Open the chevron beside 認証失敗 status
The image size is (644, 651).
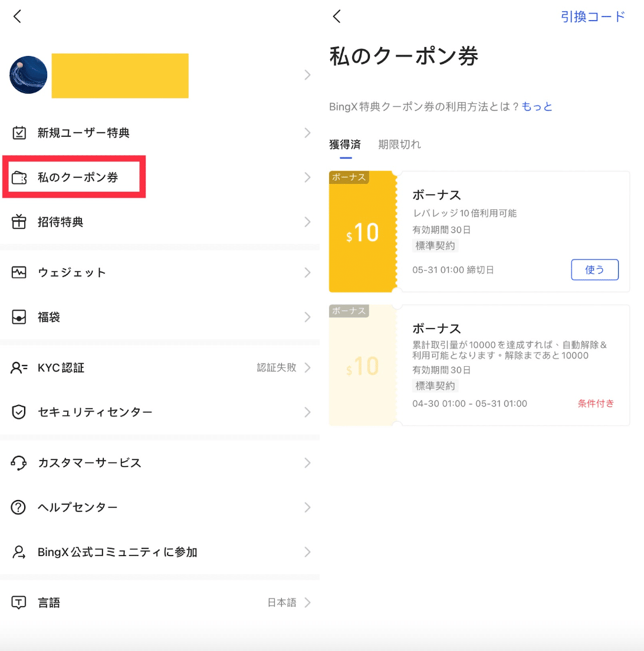(307, 367)
